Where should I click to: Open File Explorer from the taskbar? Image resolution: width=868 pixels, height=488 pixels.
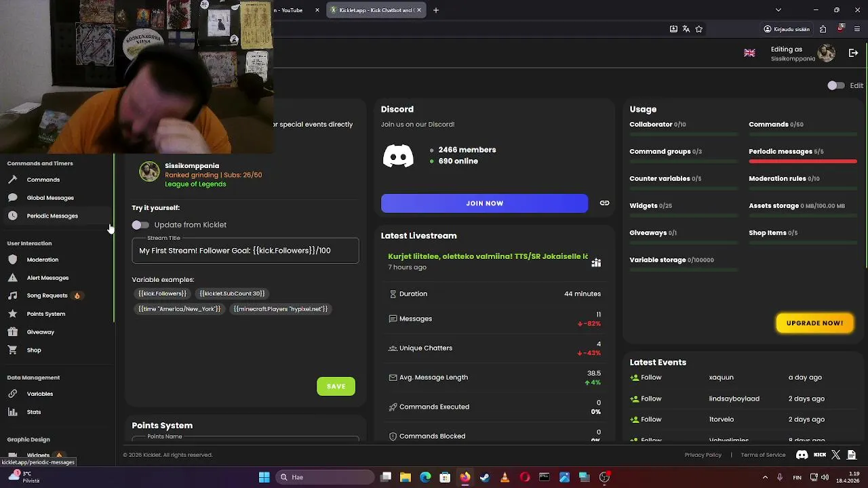click(406, 477)
